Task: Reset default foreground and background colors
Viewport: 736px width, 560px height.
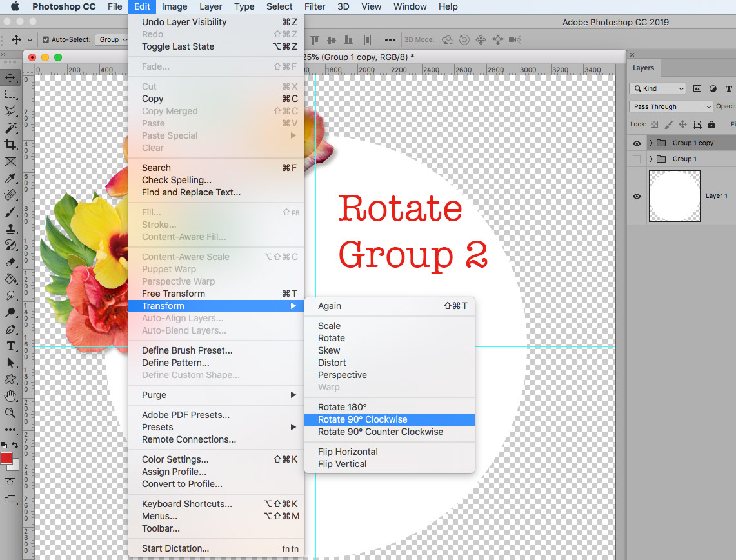Action: pyautogui.click(x=4, y=445)
